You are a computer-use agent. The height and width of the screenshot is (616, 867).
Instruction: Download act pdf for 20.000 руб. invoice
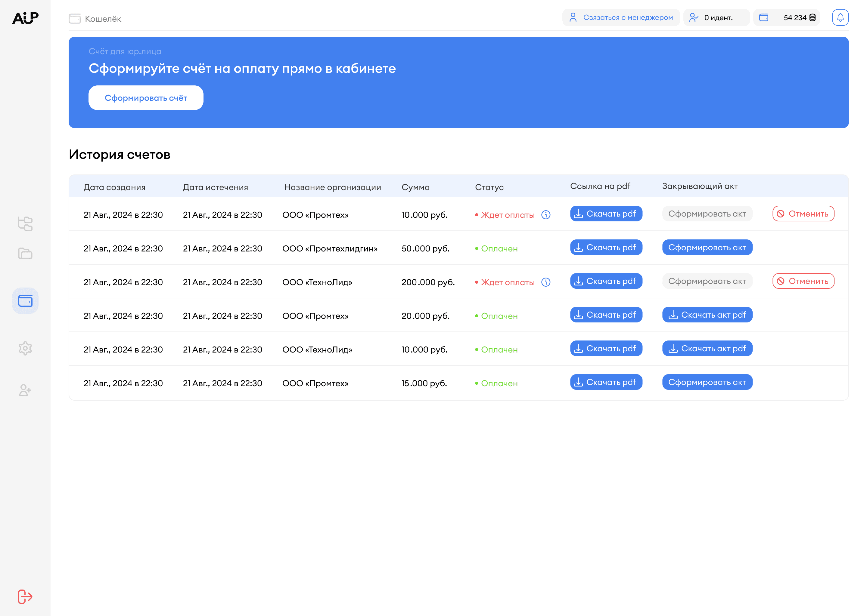tap(707, 315)
